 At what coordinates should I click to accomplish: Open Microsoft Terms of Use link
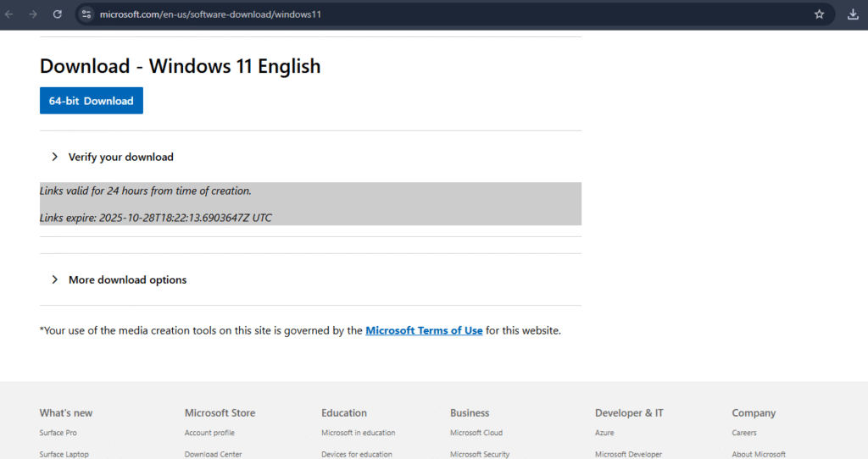[x=424, y=331]
